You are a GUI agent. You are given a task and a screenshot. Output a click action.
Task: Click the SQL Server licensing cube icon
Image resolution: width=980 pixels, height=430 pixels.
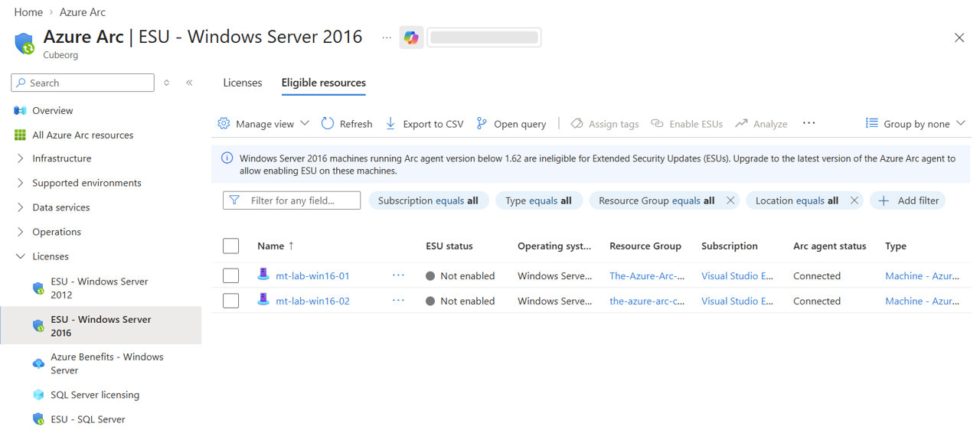click(38, 395)
